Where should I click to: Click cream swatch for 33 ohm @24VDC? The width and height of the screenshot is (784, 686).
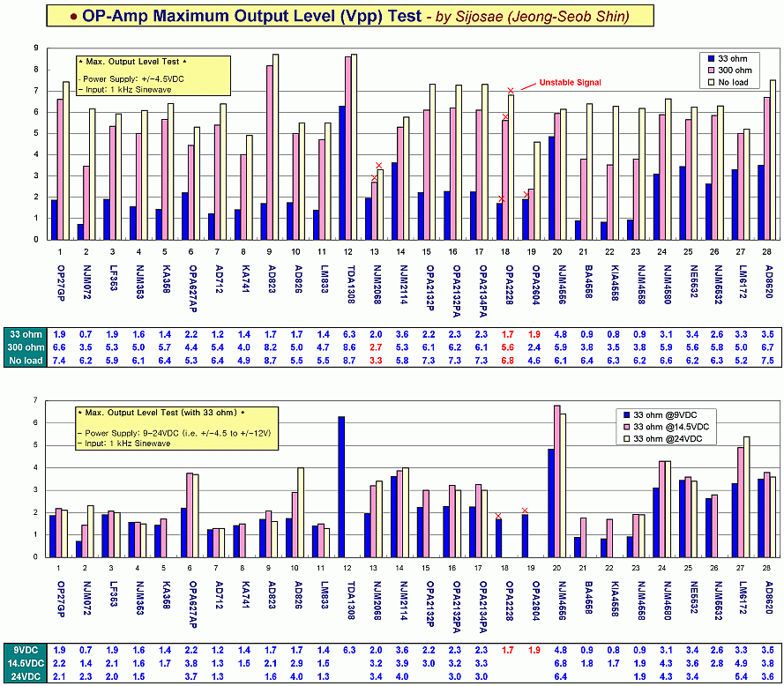(x=627, y=438)
